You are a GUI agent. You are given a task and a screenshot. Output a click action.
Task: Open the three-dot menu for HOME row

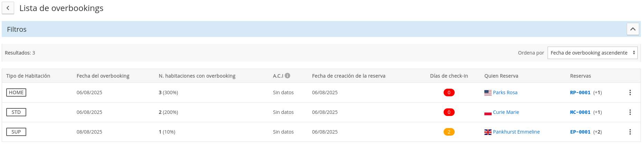[630, 93]
